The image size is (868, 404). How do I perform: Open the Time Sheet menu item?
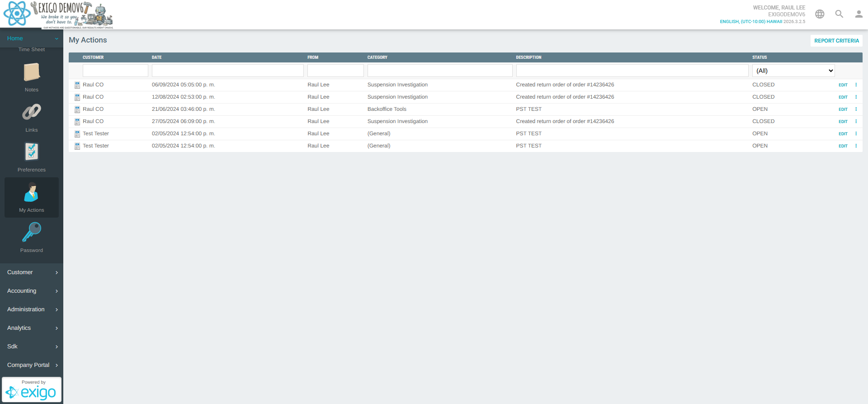pos(32,49)
